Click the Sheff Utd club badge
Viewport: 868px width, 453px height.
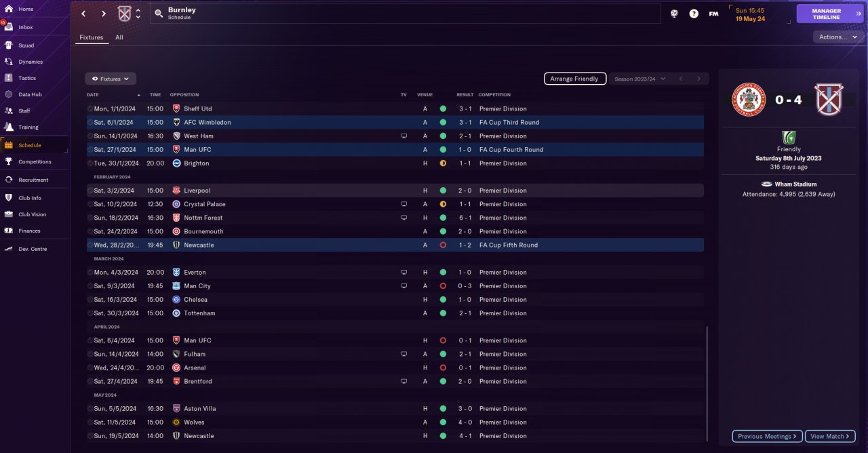(176, 109)
